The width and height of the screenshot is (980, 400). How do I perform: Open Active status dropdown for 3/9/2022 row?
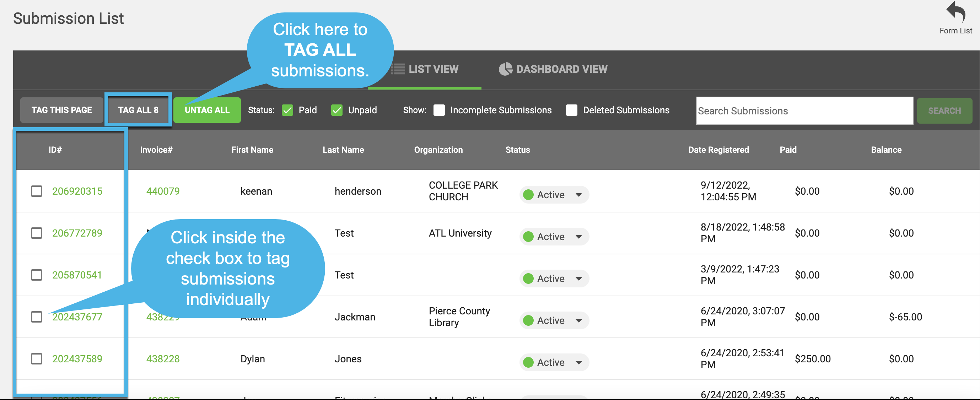point(554,279)
